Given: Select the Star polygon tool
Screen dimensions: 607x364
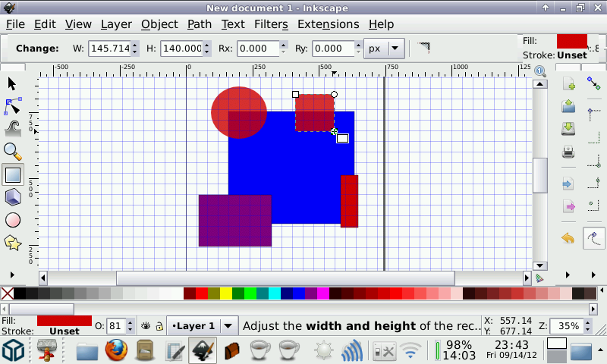Looking at the screenshot, I should click(x=12, y=243).
